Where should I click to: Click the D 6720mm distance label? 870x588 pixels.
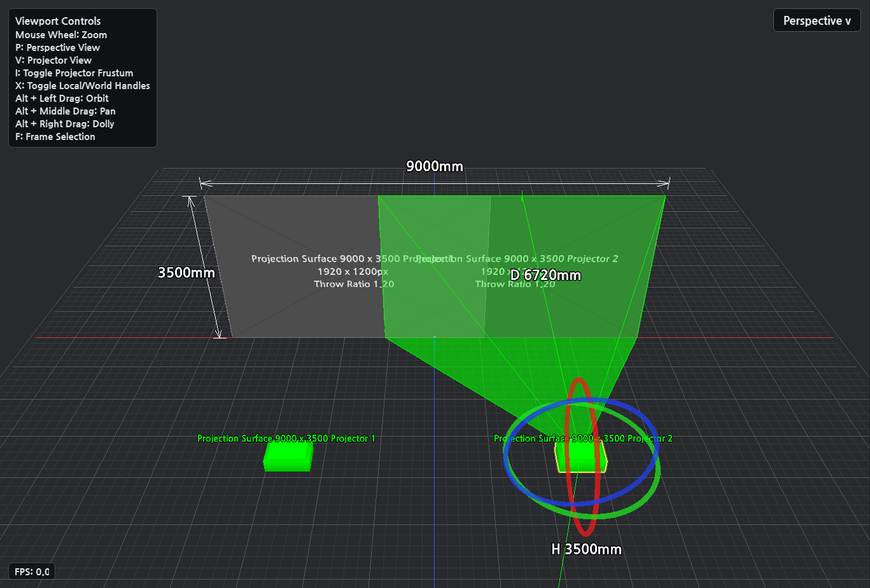[545, 275]
